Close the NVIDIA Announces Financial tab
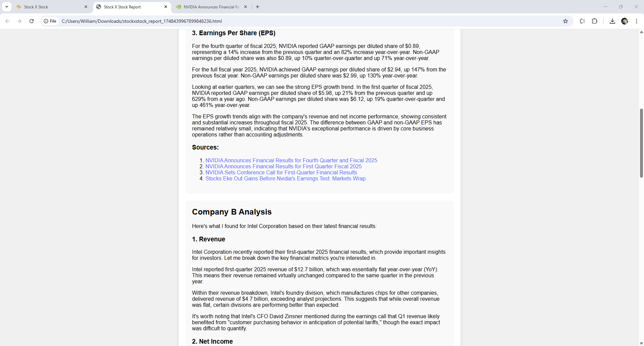 246,7
